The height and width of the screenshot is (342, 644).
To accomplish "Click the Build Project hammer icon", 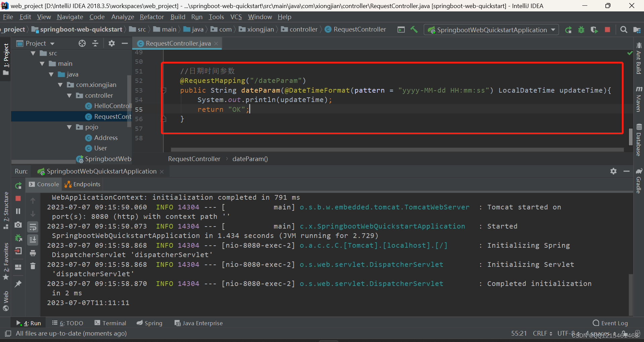I will point(414,30).
